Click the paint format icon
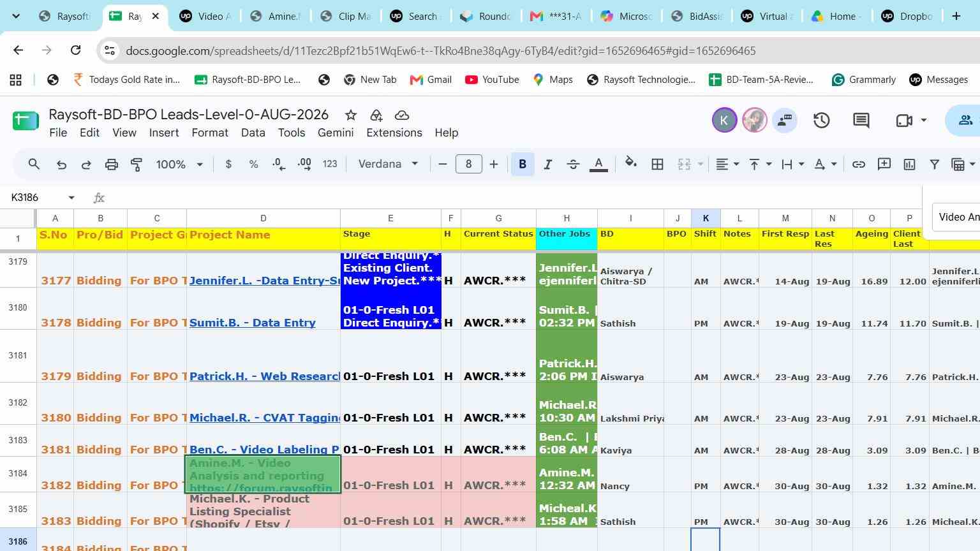This screenshot has height=551, width=980. (x=137, y=165)
